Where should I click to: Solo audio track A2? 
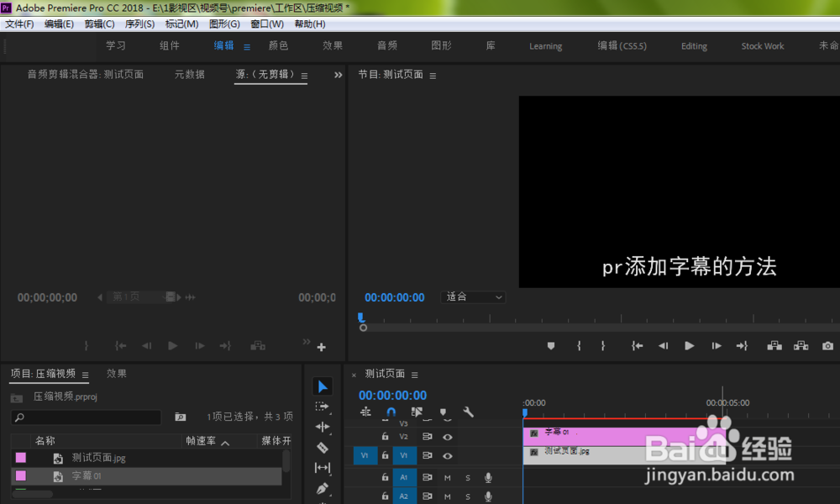click(x=468, y=496)
